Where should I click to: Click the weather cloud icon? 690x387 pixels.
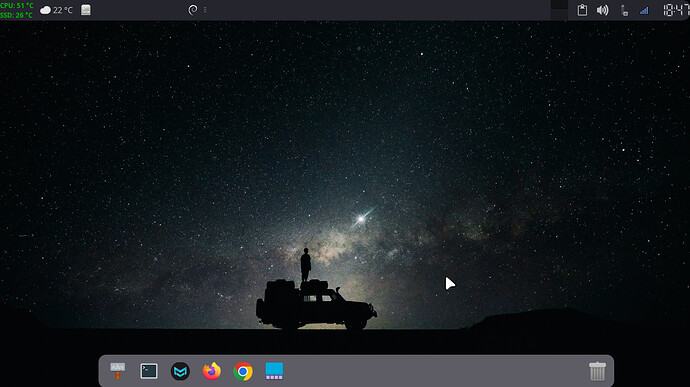click(45, 10)
